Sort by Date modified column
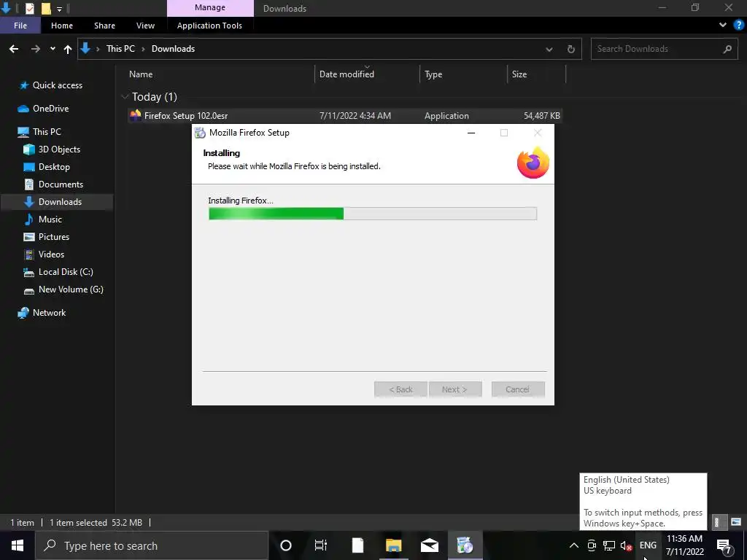The image size is (747, 560). pos(367,74)
